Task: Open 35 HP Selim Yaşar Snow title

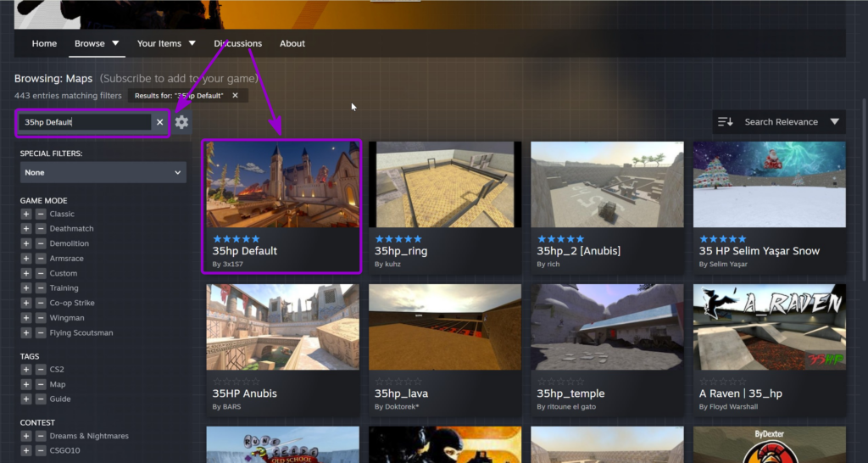Action: point(759,251)
